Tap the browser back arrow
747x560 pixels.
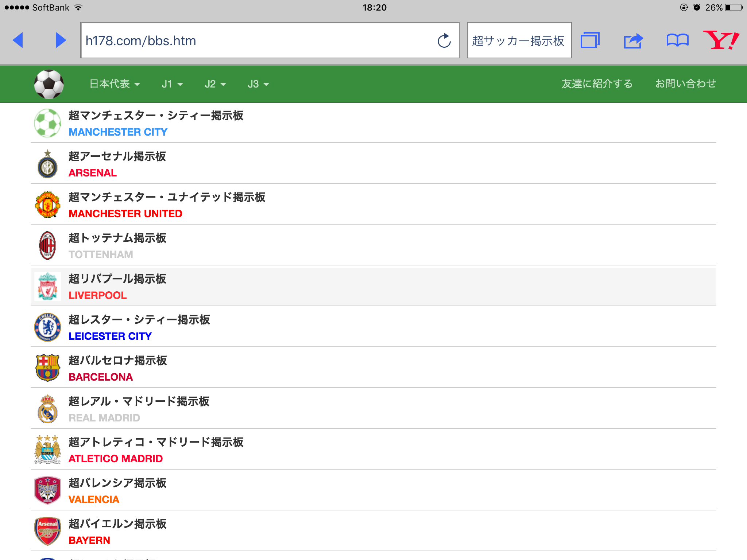[18, 40]
